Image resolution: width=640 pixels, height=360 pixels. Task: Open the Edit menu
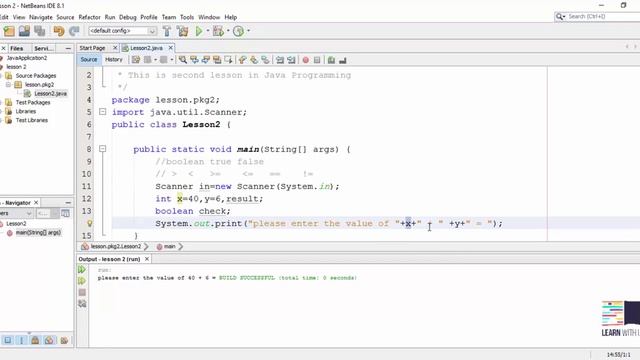[x=4, y=17]
